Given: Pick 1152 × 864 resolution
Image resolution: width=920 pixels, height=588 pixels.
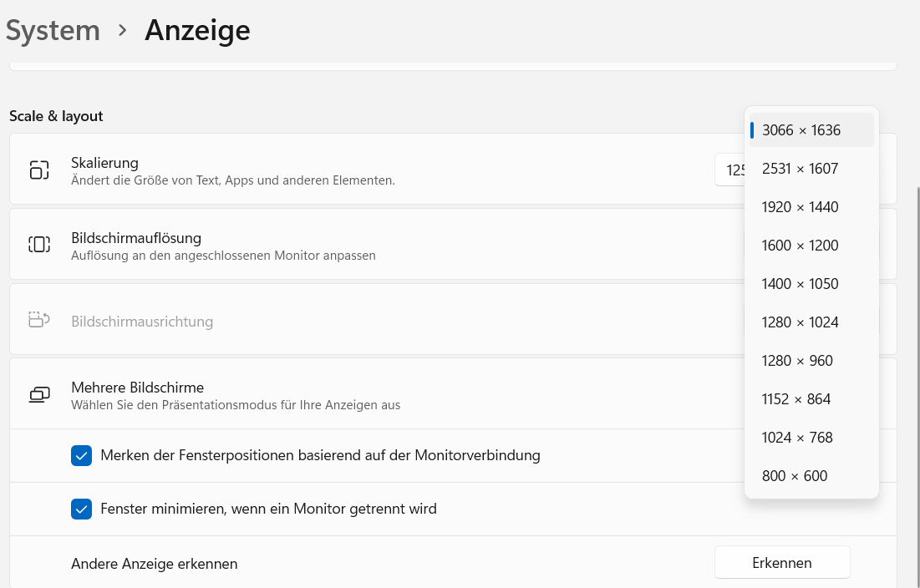Looking at the screenshot, I should tap(811, 399).
